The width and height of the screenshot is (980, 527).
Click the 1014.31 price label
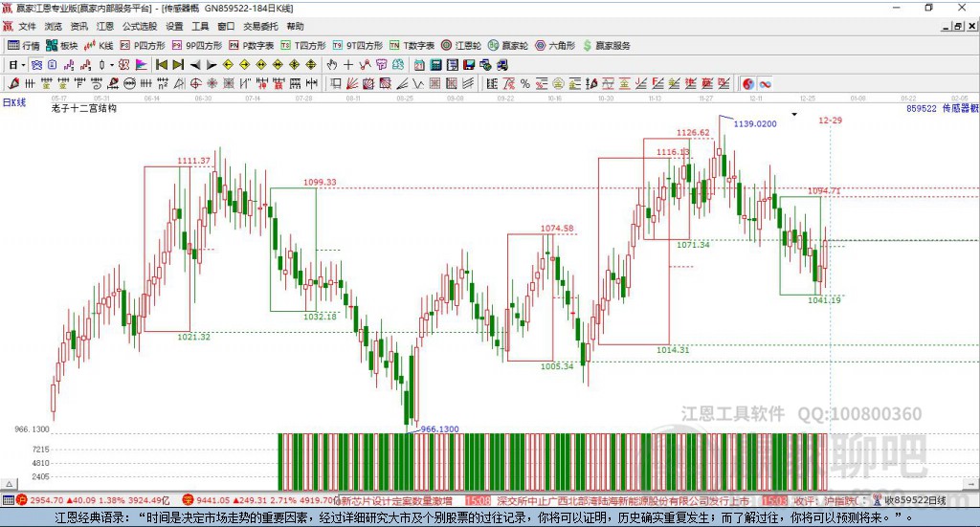pos(673,350)
